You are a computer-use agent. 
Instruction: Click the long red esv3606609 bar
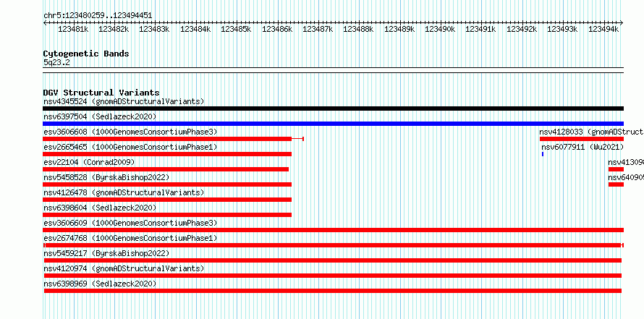point(333,230)
